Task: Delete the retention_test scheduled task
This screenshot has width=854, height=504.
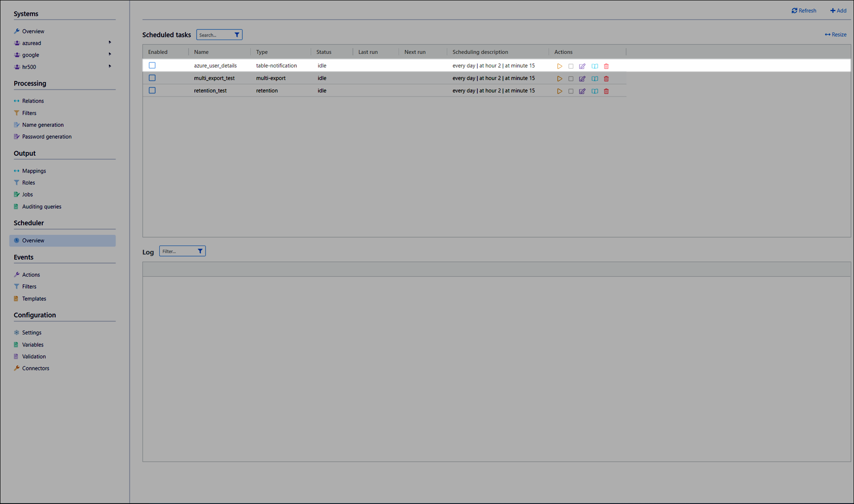Action: pos(606,91)
